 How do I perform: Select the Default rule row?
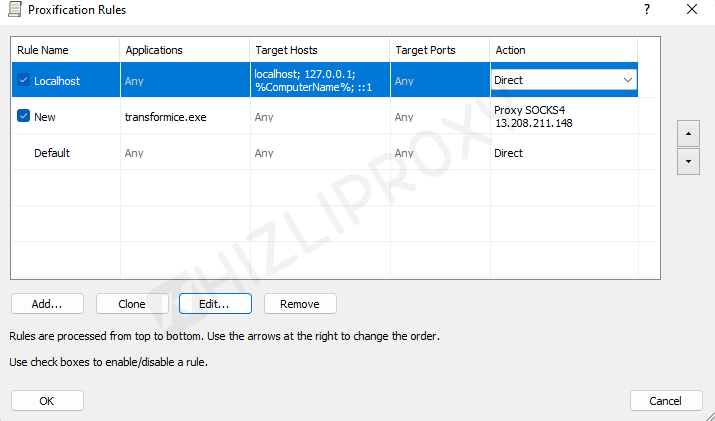[x=52, y=153]
